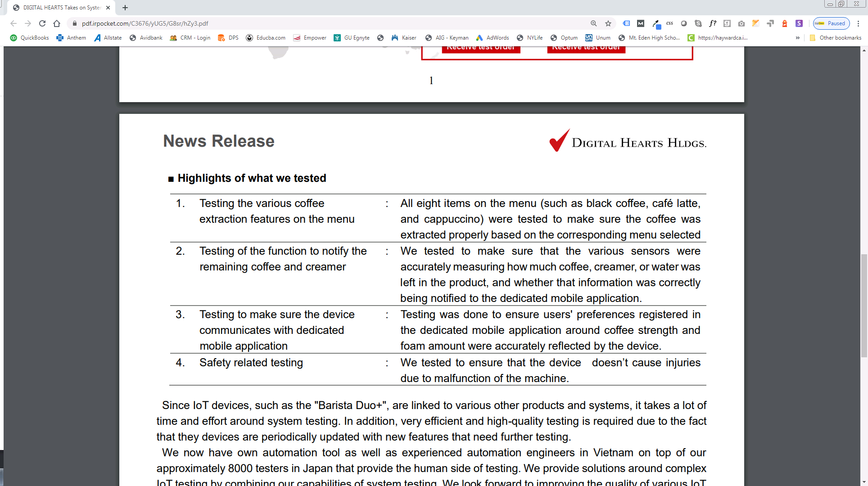Image resolution: width=868 pixels, height=486 pixels.
Task: Open the CSS extension
Action: 669,23
